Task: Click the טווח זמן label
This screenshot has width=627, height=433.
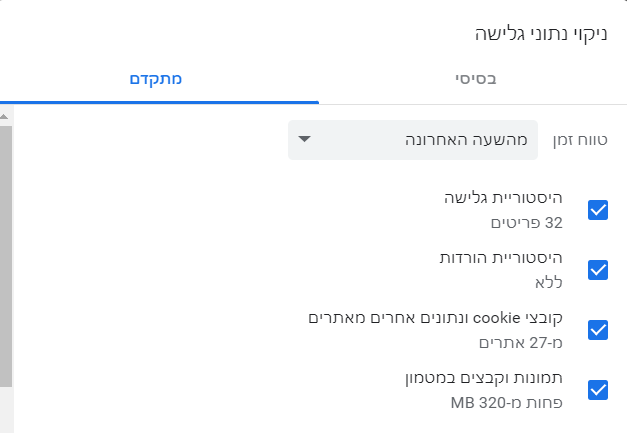Action: (x=580, y=140)
